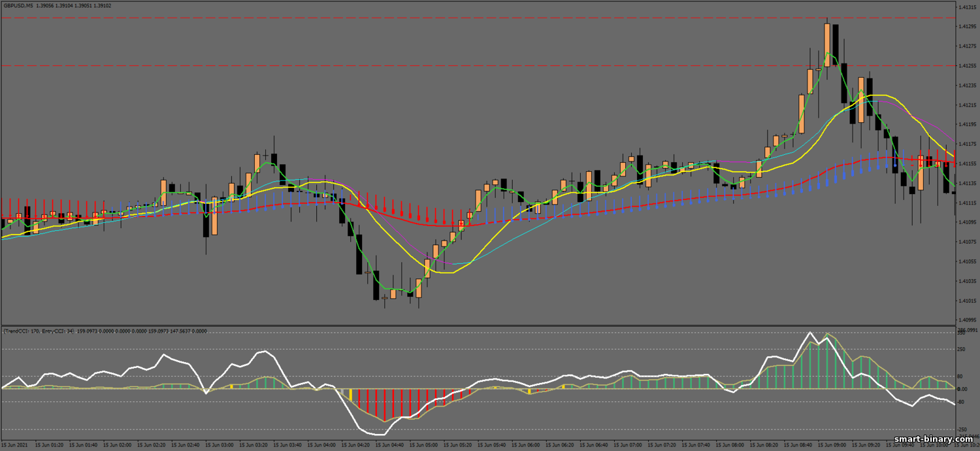Click the 0.00 level on indicator axis
The height and width of the screenshot is (451, 980).
tap(964, 389)
